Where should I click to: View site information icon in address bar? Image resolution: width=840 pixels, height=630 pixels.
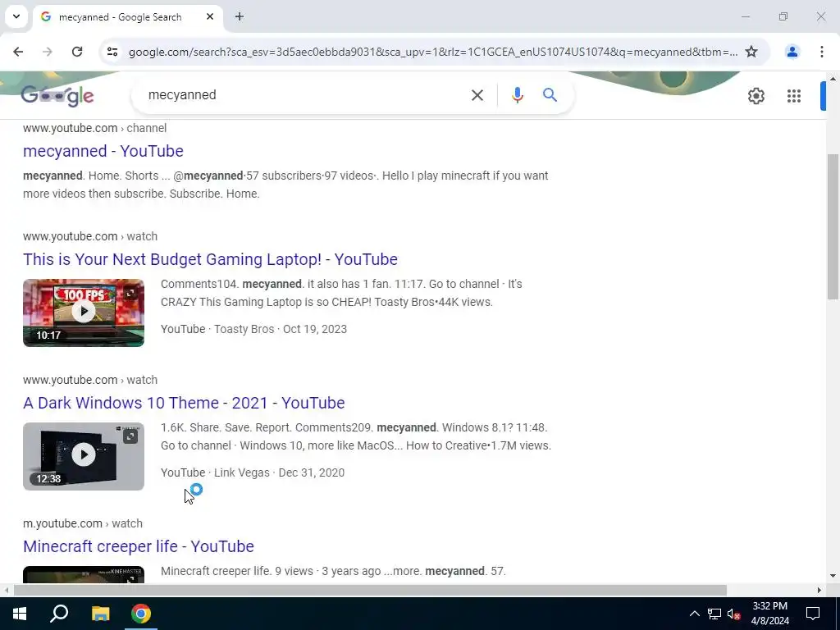point(112,52)
